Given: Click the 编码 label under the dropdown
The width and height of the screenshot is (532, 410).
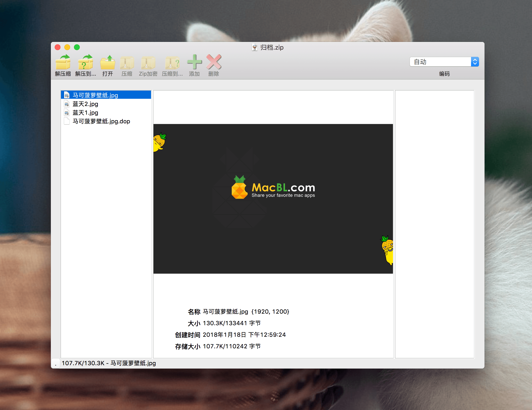Looking at the screenshot, I should (x=444, y=74).
